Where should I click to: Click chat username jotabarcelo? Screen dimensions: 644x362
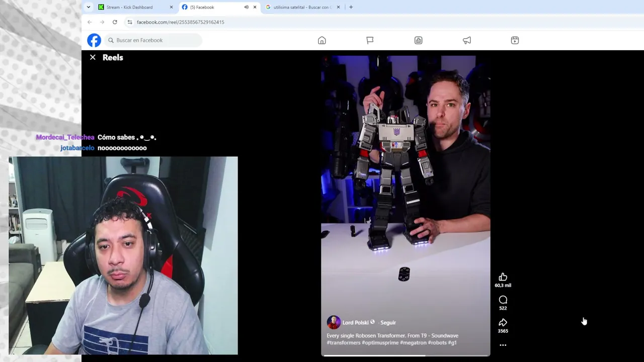pyautogui.click(x=77, y=148)
